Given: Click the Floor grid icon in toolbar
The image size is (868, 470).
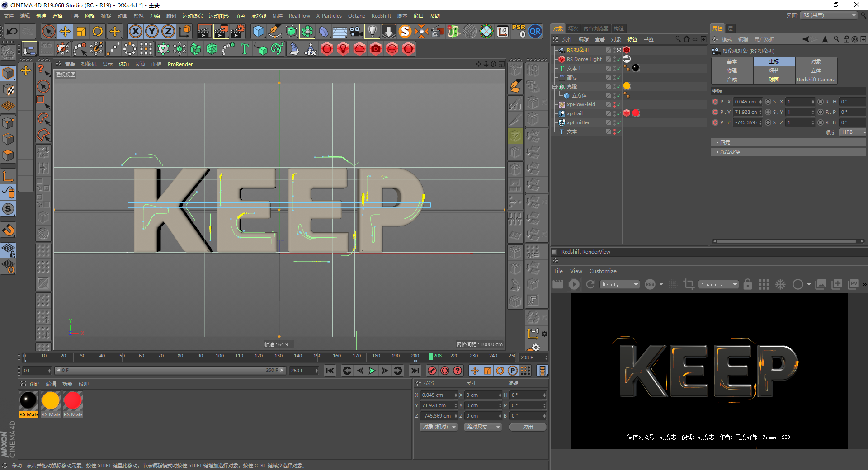Looking at the screenshot, I should click(340, 31).
